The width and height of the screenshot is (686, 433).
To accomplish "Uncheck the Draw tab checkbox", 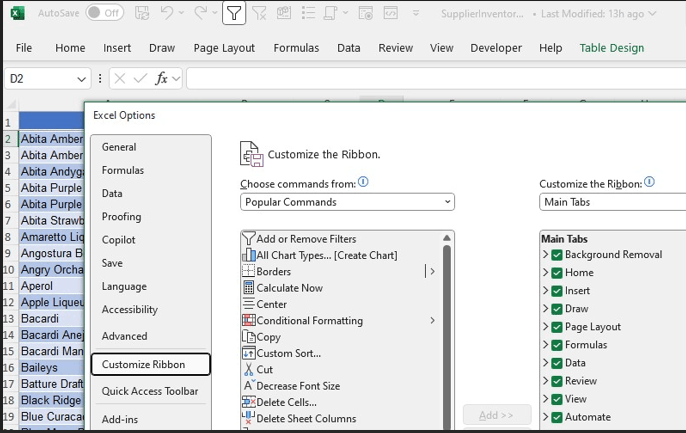I will pos(556,309).
